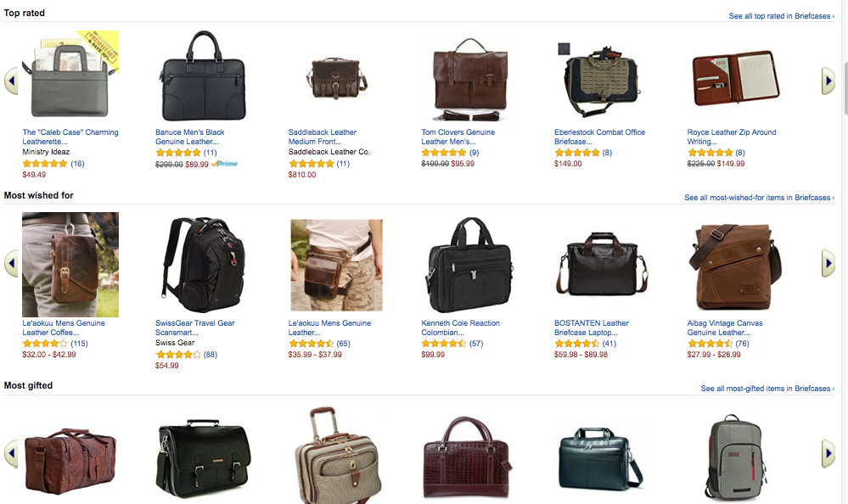
Task: Click the Aibag Vintage Canvas bag image
Action: click(x=735, y=264)
